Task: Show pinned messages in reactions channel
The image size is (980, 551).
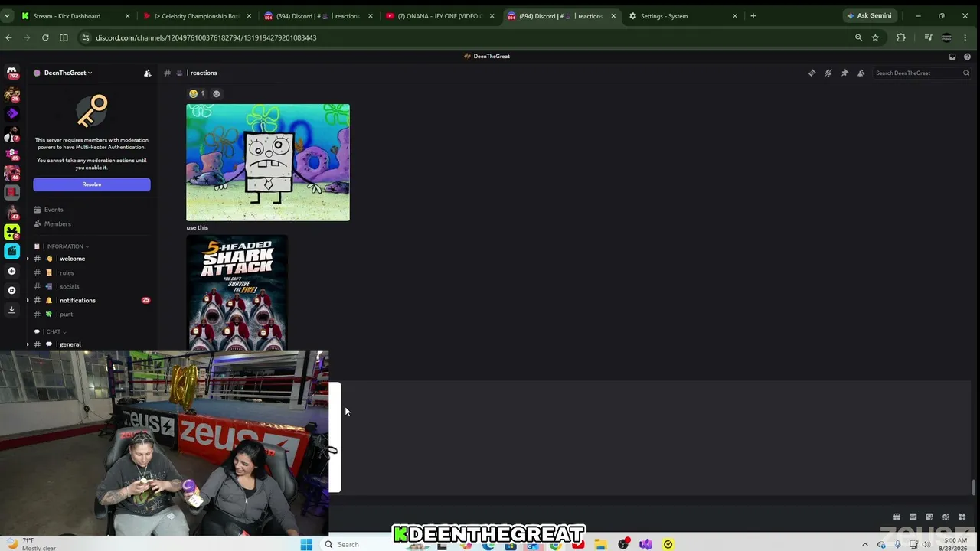Action: 844,73
